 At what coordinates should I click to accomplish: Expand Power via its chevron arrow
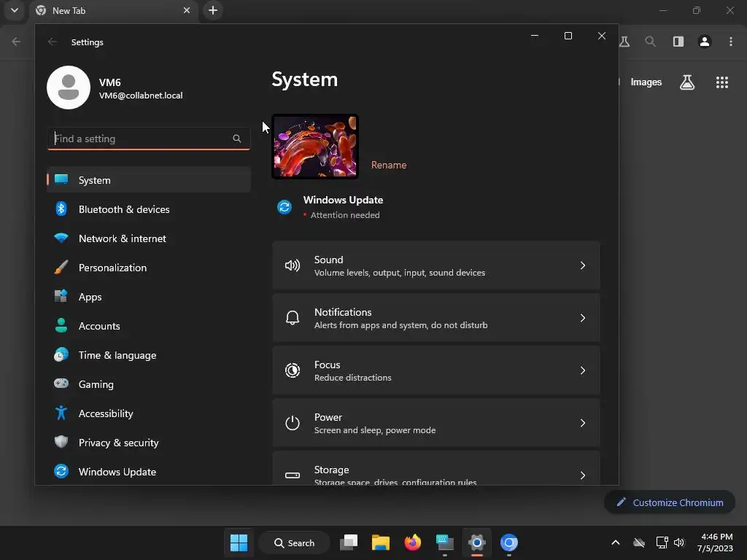pos(583,422)
